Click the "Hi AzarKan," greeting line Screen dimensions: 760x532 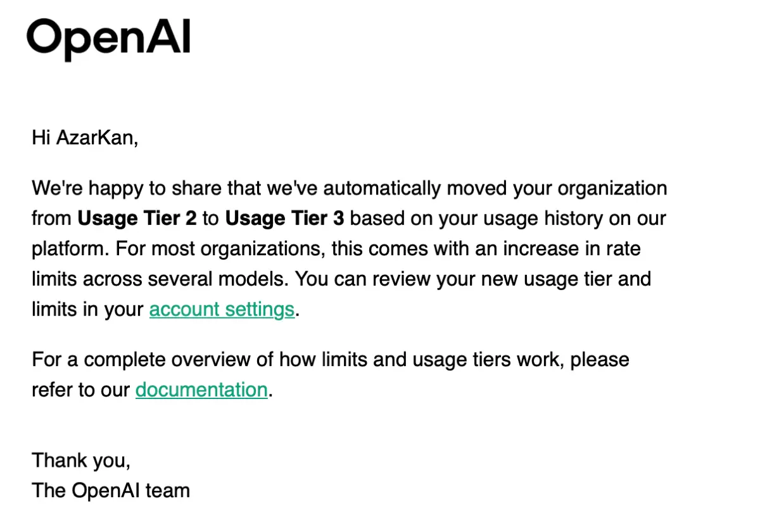point(85,137)
